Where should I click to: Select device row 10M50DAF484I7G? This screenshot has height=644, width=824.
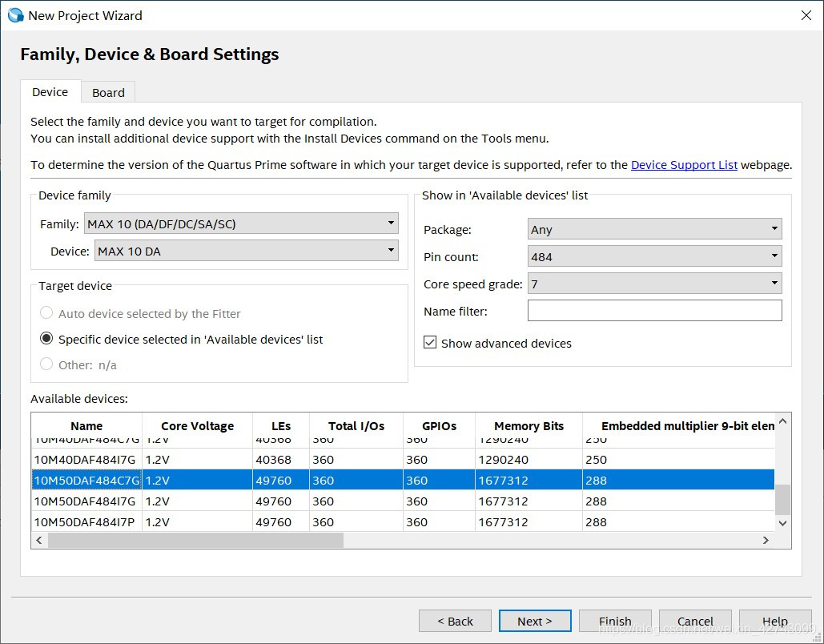coord(403,501)
